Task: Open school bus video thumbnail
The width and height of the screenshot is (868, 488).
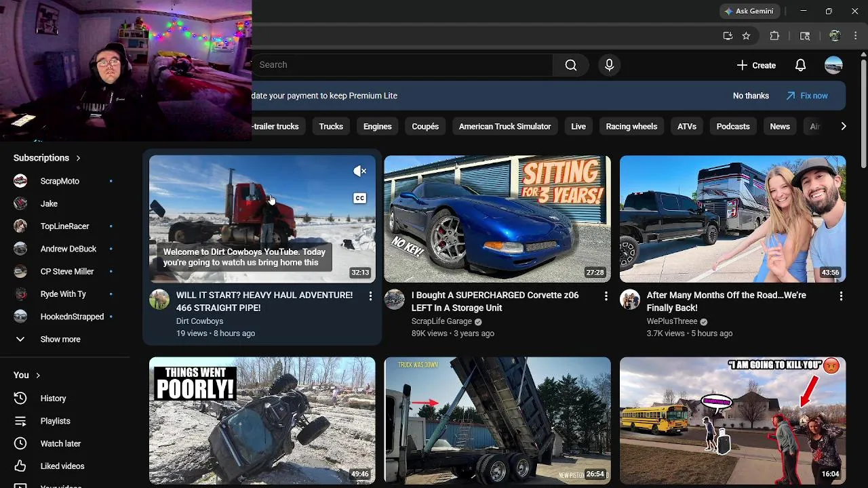Action: pos(733,421)
